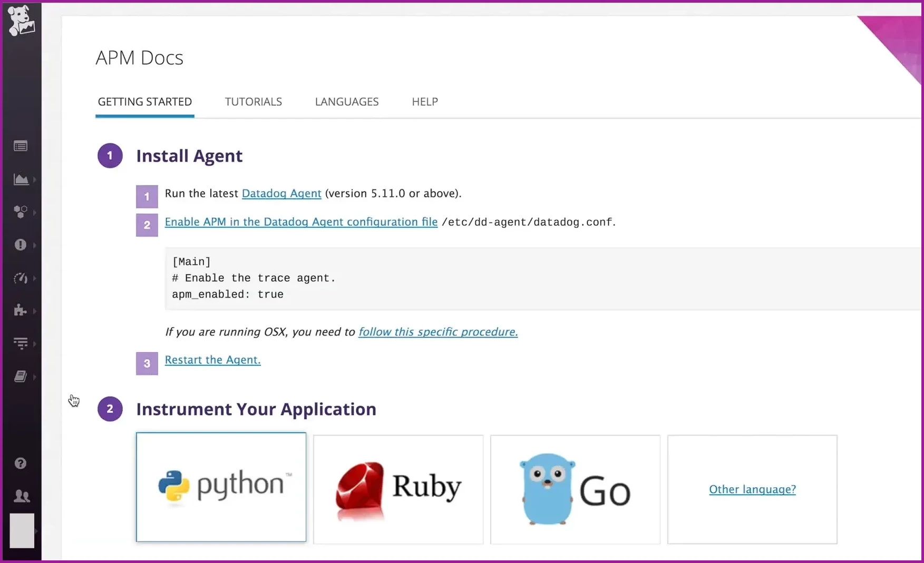This screenshot has height=563, width=924.
Task: Open the Other language? link
Action: point(752,489)
